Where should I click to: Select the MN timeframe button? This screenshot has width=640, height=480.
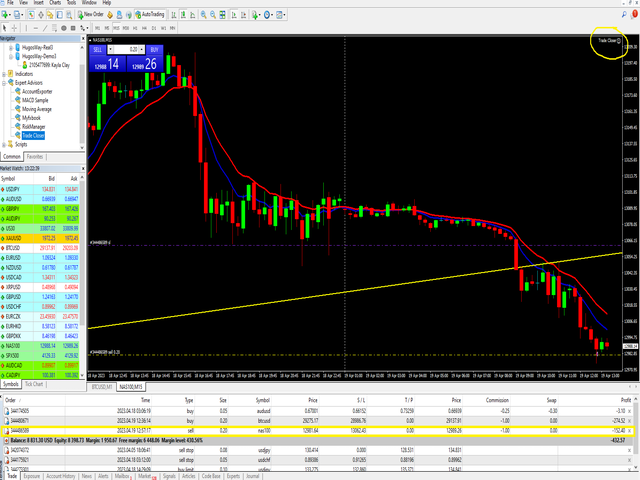pyautogui.click(x=173, y=28)
